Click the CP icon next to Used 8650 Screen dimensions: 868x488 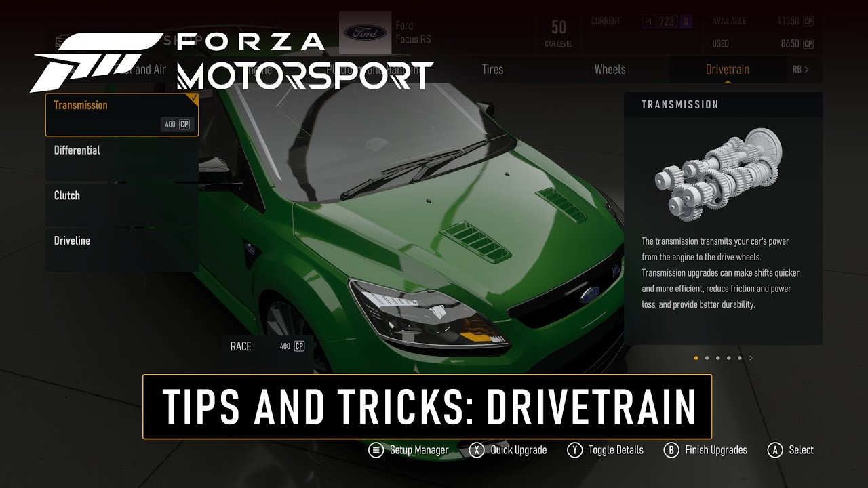[808, 44]
